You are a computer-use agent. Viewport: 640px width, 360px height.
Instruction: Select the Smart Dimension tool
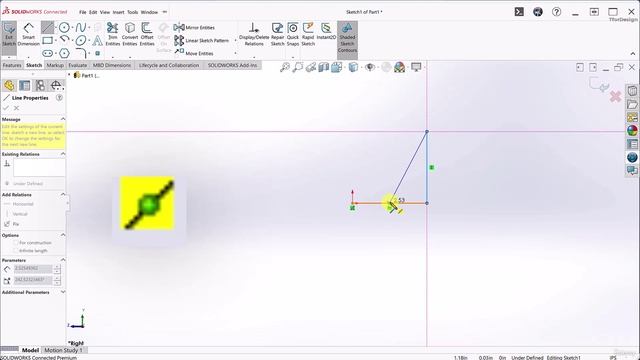tap(28, 35)
